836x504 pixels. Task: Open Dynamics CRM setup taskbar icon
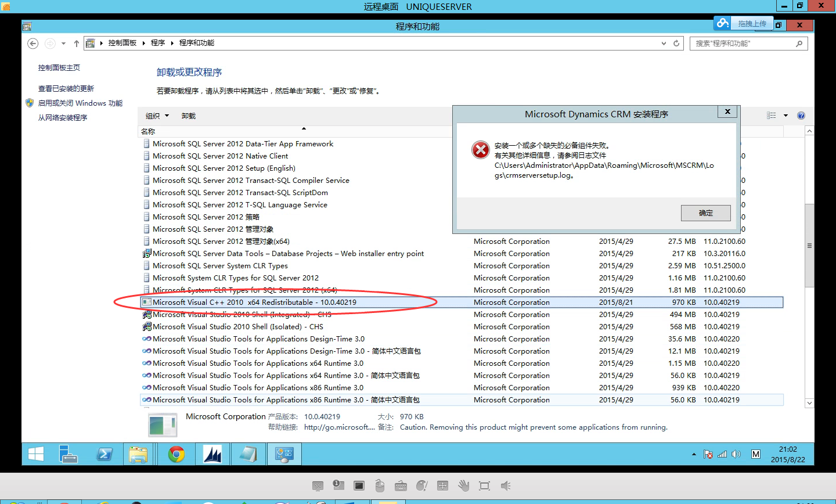coord(212,454)
